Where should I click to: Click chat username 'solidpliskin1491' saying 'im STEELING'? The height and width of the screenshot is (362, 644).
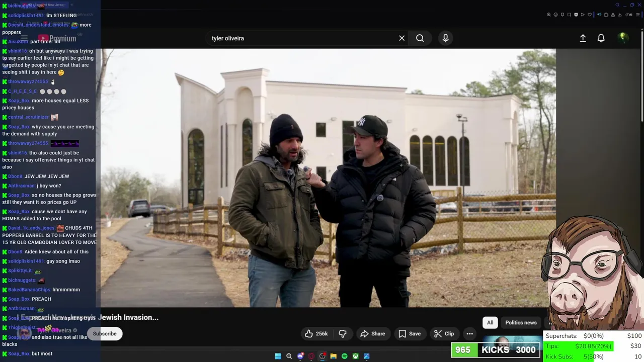click(26, 16)
